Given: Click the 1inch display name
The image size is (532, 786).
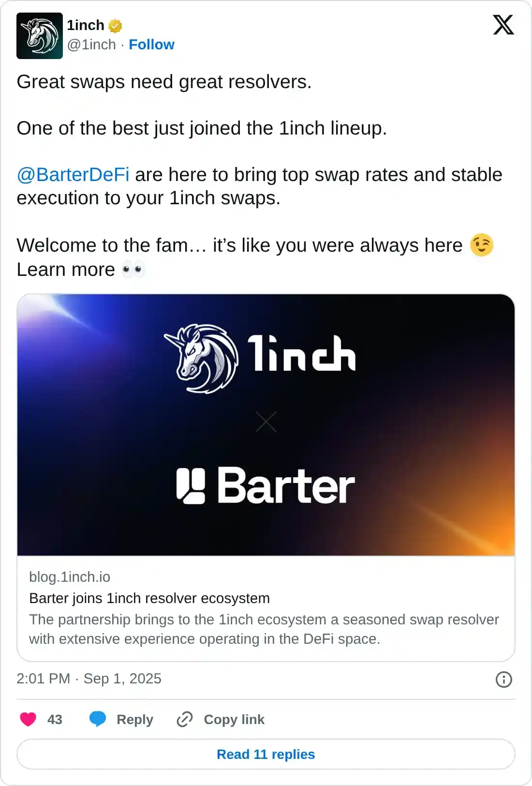Looking at the screenshot, I should pyautogui.click(x=86, y=25).
